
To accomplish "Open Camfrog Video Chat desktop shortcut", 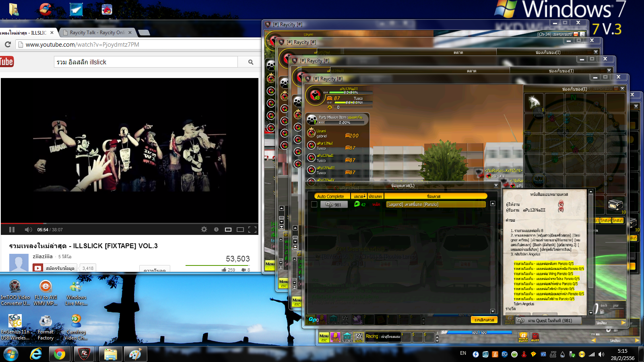I will [76, 327].
